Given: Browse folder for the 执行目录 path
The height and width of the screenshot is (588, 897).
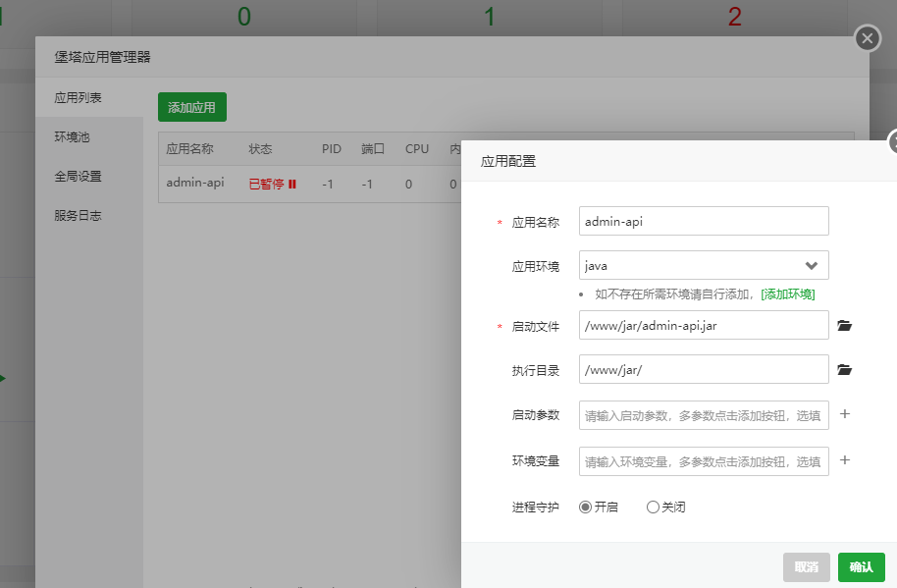Looking at the screenshot, I should click(844, 369).
